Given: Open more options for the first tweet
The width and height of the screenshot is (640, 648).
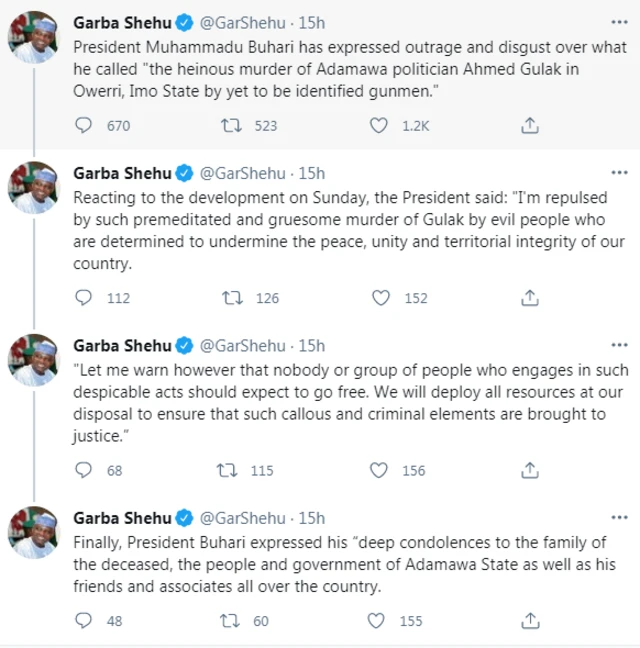Looking at the screenshot, I should [x=620, y=22].
